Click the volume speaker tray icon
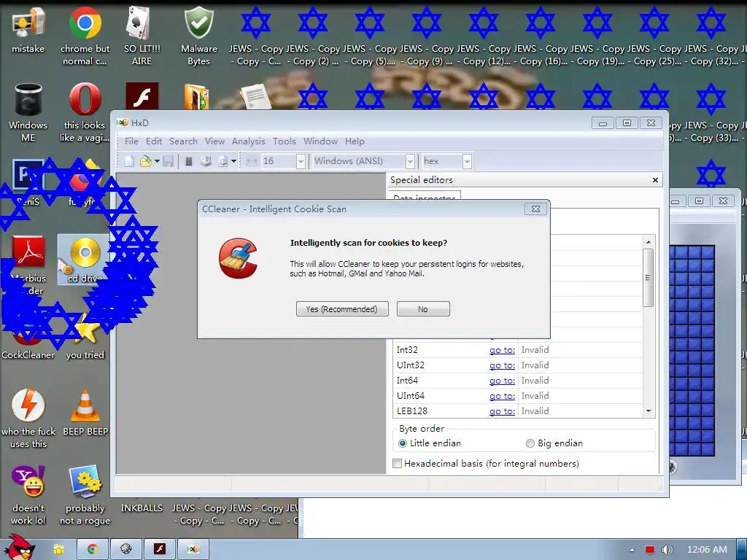747x560 pixels. pos(667,550)
